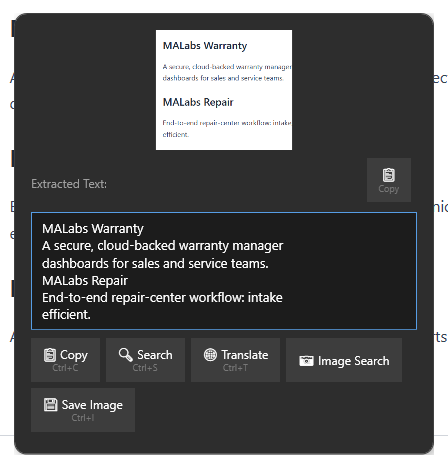Click the Copy Ctrl+C button
448x463 pixels.
[x=65, y=360]
